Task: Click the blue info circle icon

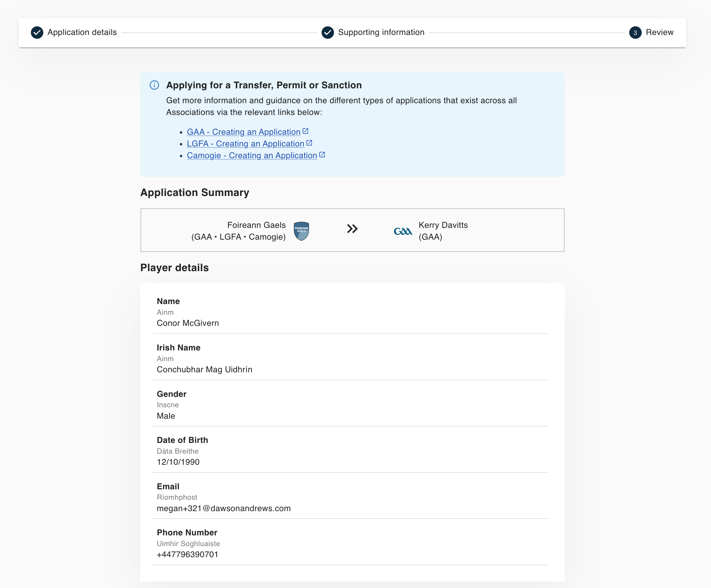Action: [x=154, y=85]
